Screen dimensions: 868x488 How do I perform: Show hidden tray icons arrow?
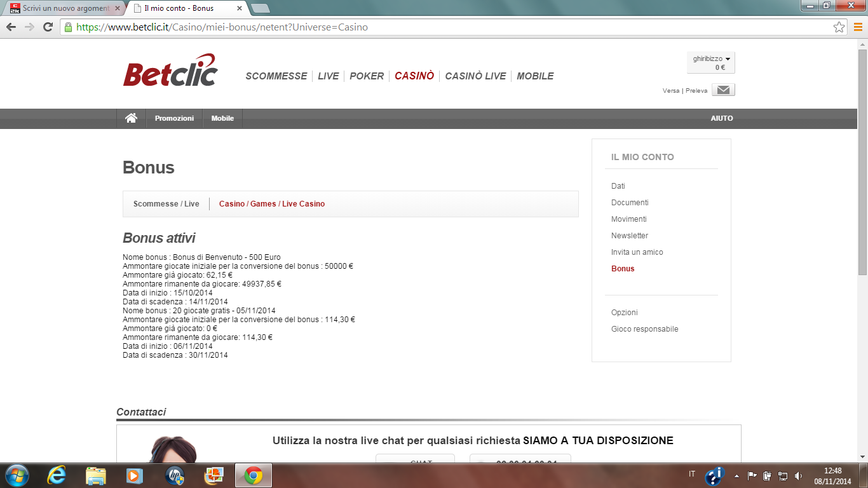736,475
